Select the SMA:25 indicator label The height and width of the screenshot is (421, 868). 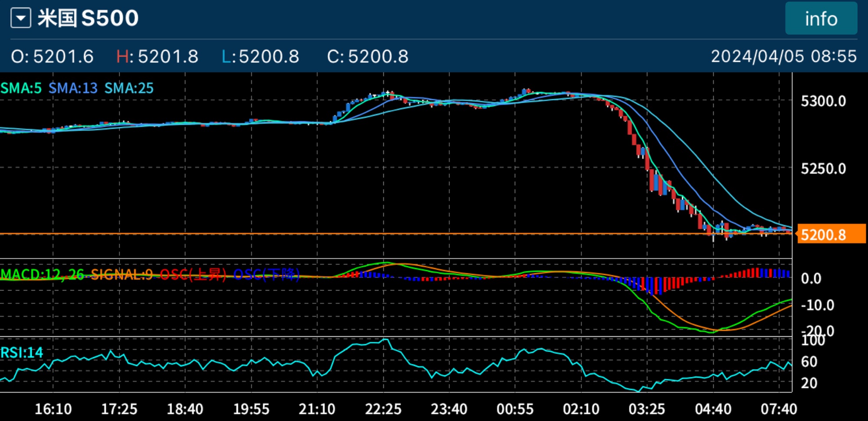[x=129, y=88]
